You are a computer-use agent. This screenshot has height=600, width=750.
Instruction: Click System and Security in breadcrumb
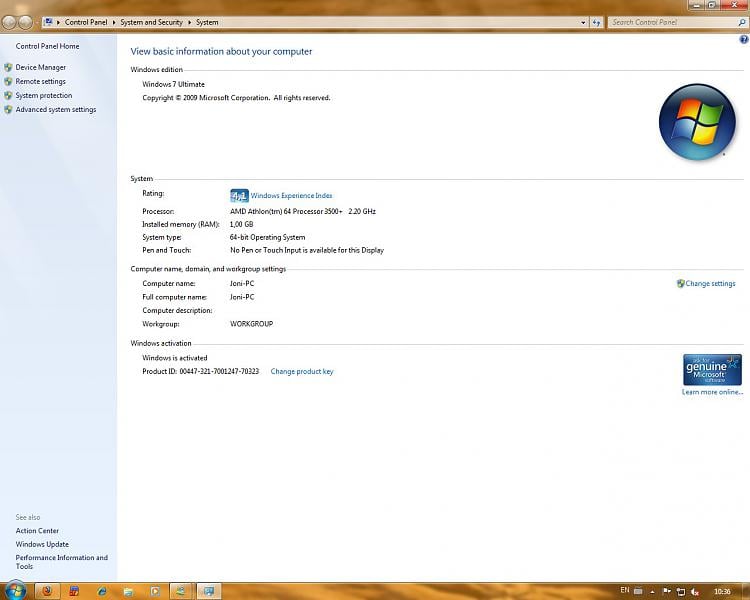(151, 22)
